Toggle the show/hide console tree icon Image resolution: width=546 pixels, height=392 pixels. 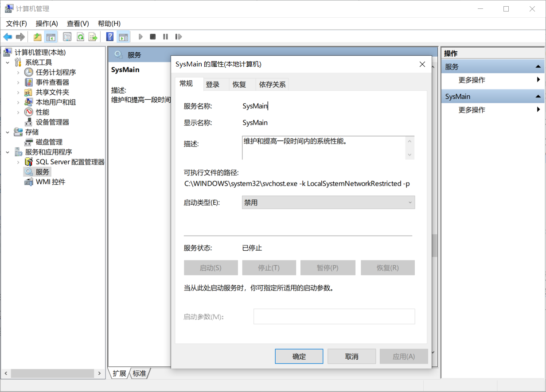tap(51, 37)
